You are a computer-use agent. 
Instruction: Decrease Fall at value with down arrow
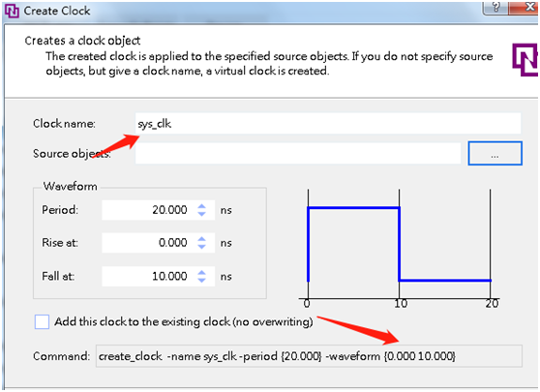pyautogui.click(x=202, y=280)
